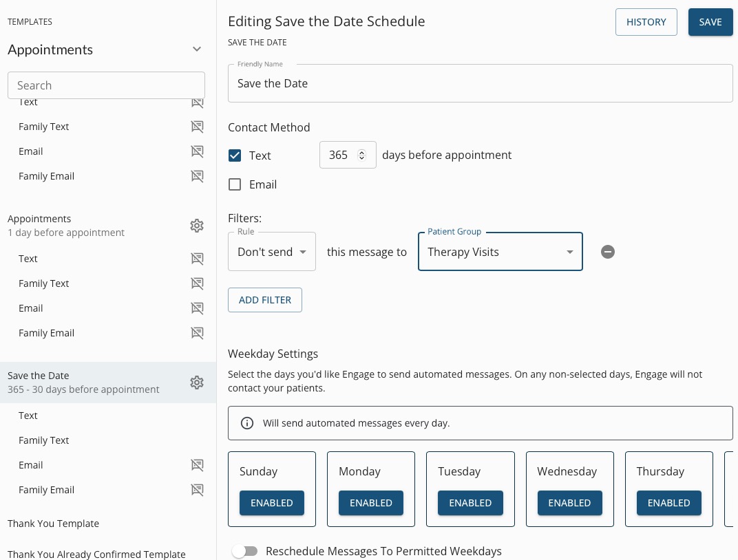738x560 pixels.
Task: Open the Appointments schedule settings gear
Action: tap(197, 226)
